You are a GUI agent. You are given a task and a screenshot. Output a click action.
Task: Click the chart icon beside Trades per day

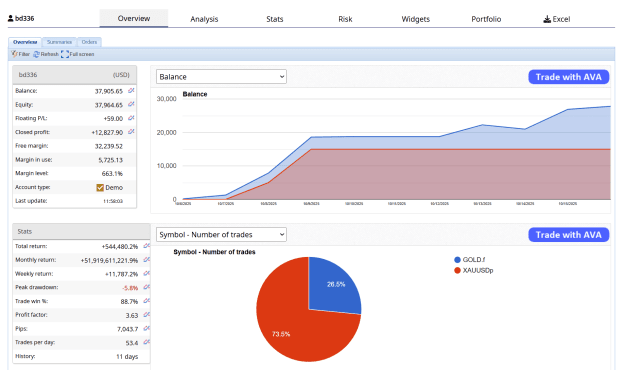pyautogui.click(x=147, y=342)
